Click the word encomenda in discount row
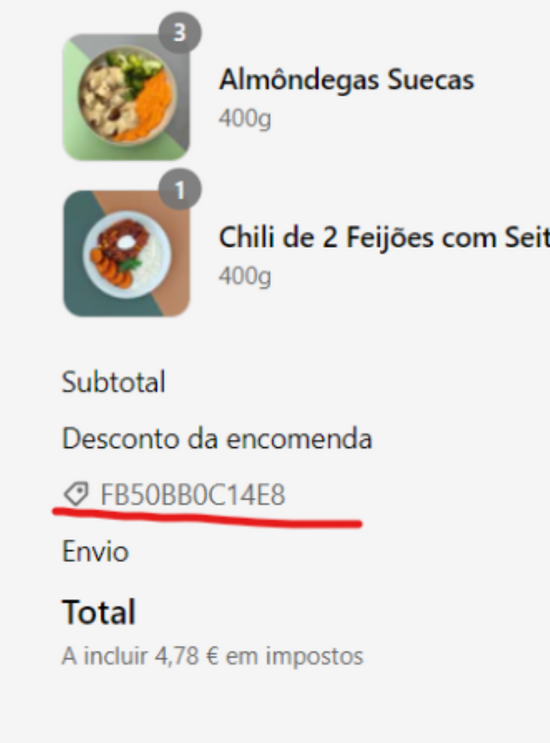550x743 pixels. 299,439
